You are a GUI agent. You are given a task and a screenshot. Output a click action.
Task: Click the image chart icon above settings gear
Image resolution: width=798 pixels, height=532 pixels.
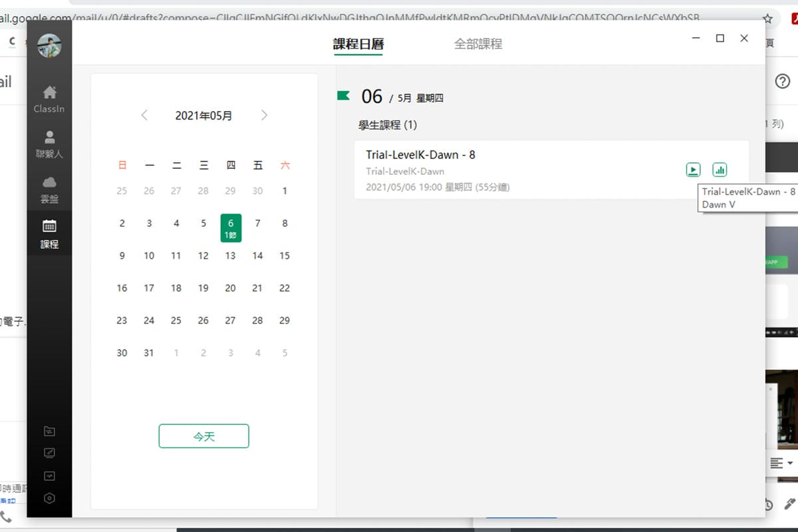point(49,475)
